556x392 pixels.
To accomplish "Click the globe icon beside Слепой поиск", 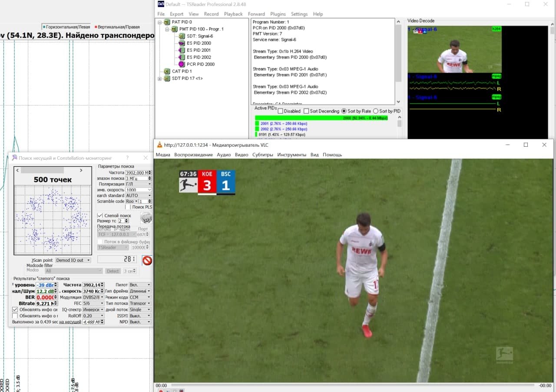I will [x=146, y=218].
